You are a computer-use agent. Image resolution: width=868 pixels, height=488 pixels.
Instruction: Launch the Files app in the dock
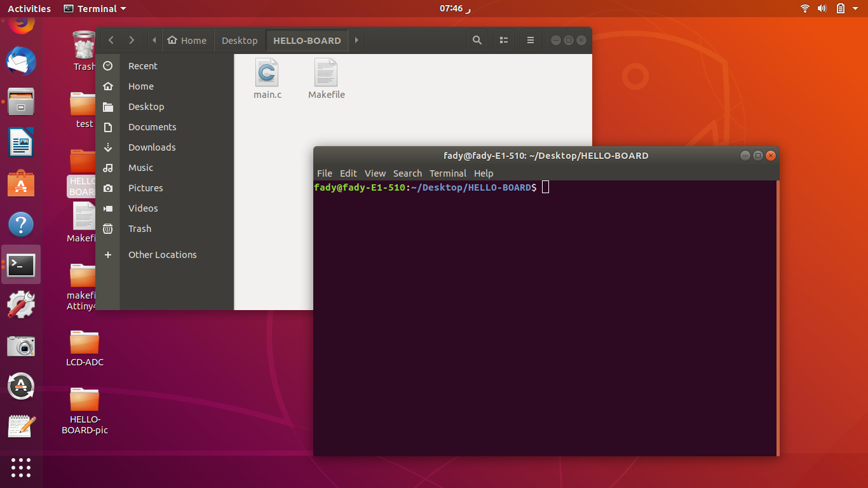[21, 102]
